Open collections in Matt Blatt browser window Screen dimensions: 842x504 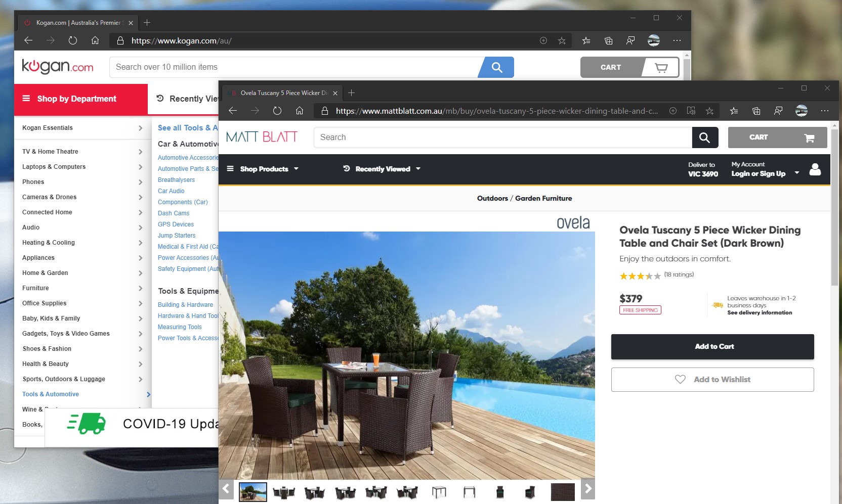(756, 111)
